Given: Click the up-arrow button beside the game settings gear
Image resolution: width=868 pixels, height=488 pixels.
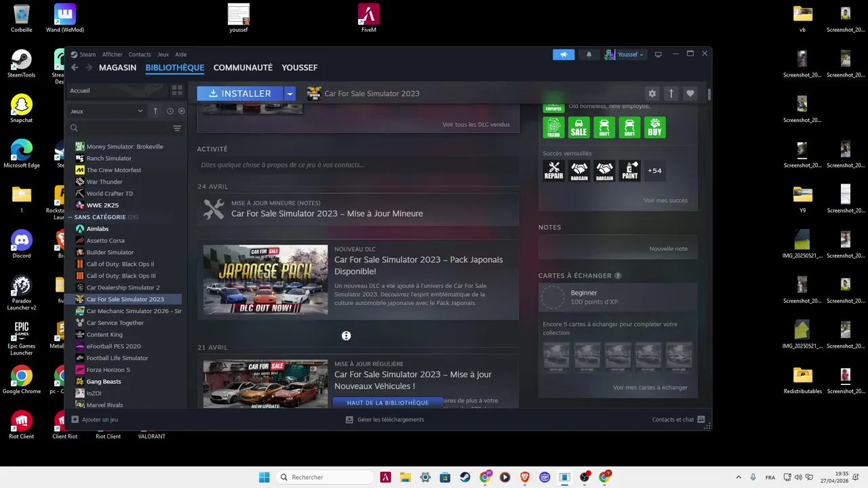Looking at the screenshot, I should click(671, 94).
